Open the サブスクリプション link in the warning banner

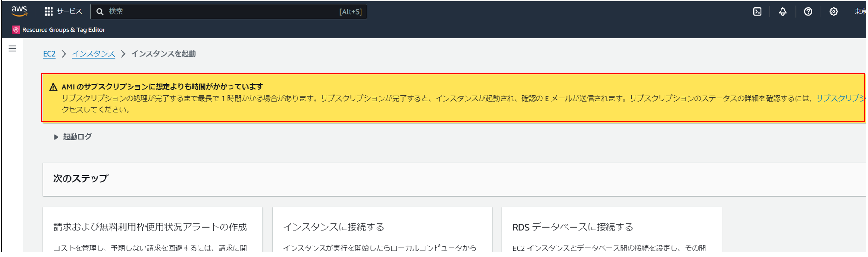841,98
